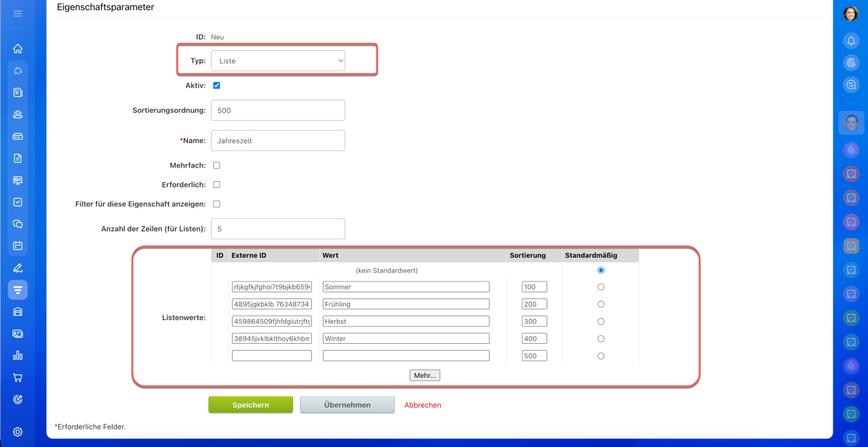Set Frühling as the default radio
This screenshot has width=868, height=447.
601,304
